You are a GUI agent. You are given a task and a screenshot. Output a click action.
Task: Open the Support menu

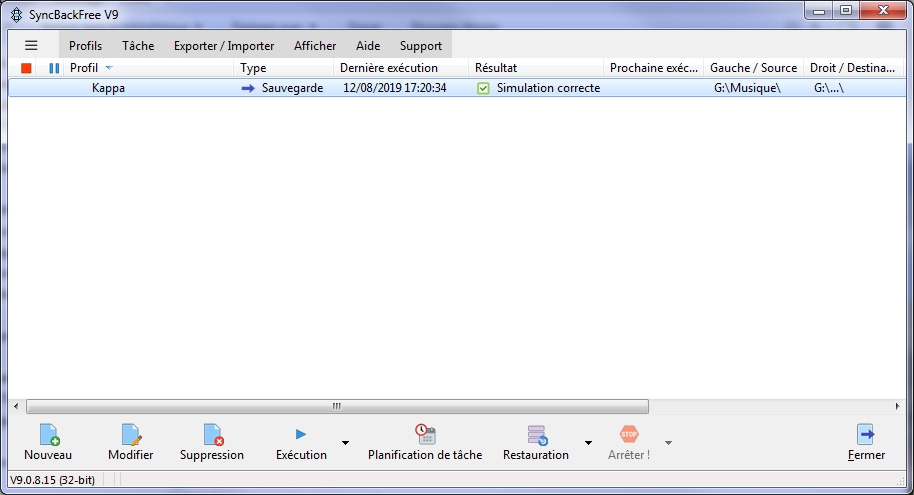pos(421,45)
